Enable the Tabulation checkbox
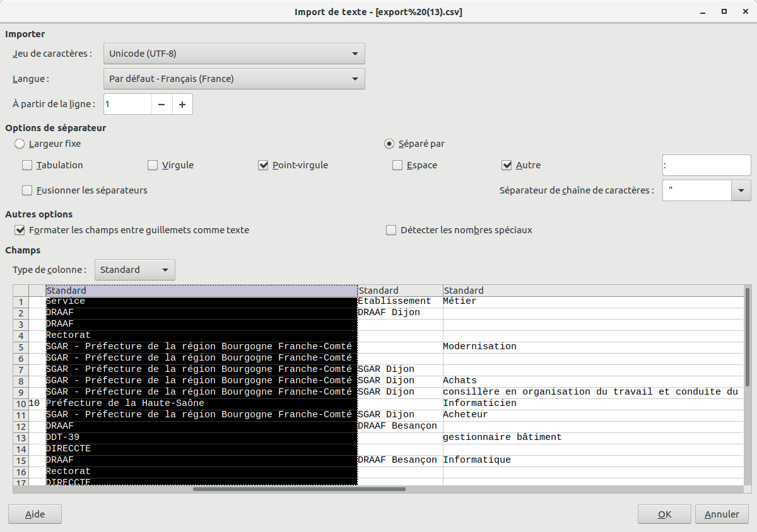This screenshot has width=757, height=532. point(27,165)
